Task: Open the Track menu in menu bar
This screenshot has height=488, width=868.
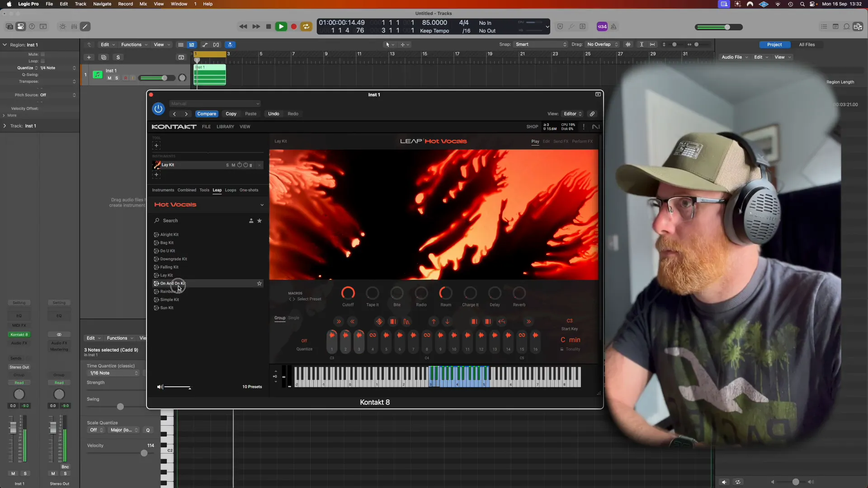Action: (80, 4)
